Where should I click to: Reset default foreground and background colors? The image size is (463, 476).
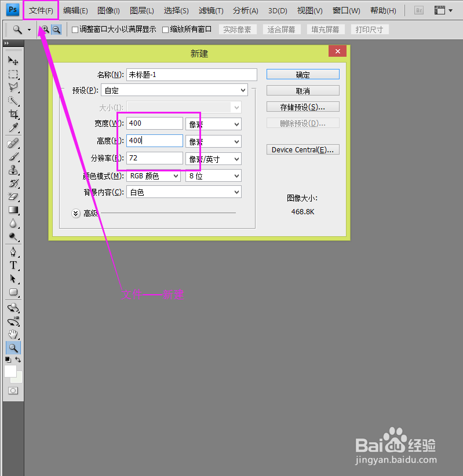click(x=8, y=360)
